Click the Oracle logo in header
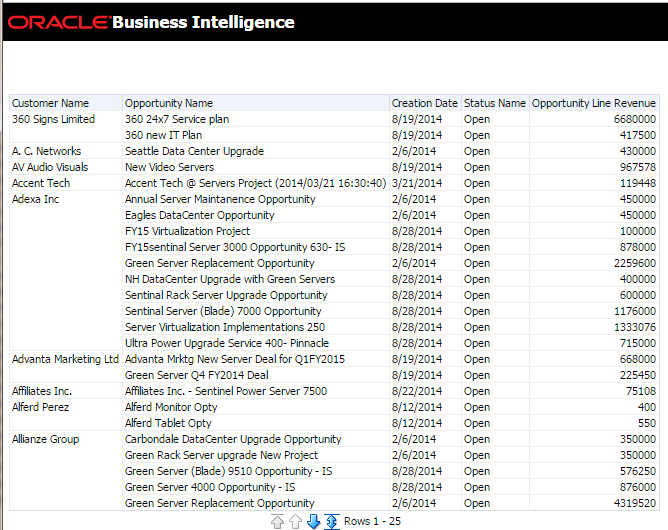Image resolution: width=668 pixels, height=530 pixels. (x=58, y=22)
